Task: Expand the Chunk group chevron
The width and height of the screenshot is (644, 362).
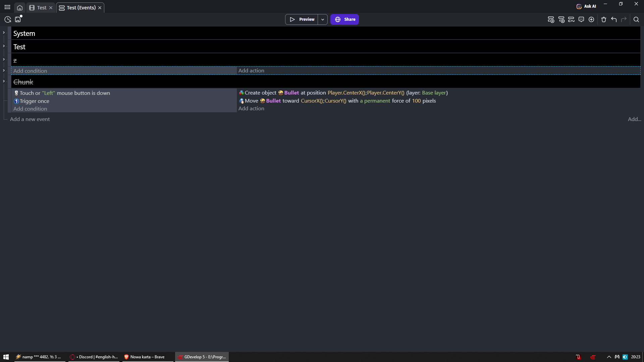Action: (4, 81)
